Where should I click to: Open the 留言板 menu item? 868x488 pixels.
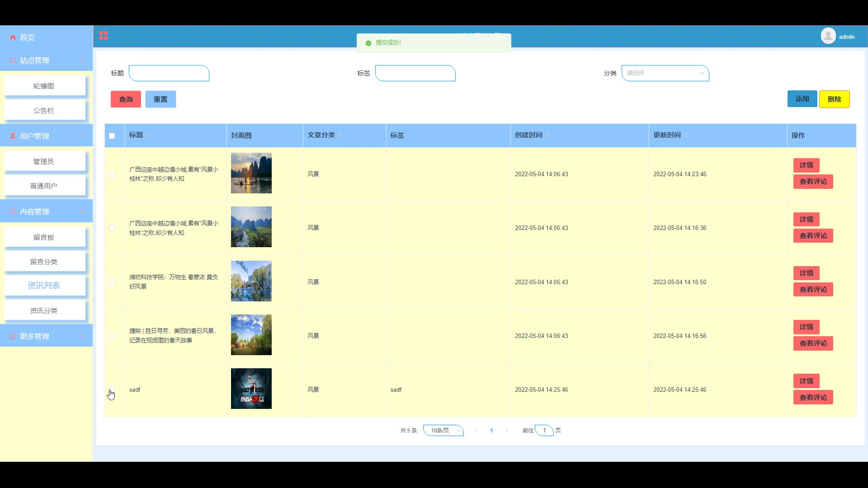(x=44, y=237)
